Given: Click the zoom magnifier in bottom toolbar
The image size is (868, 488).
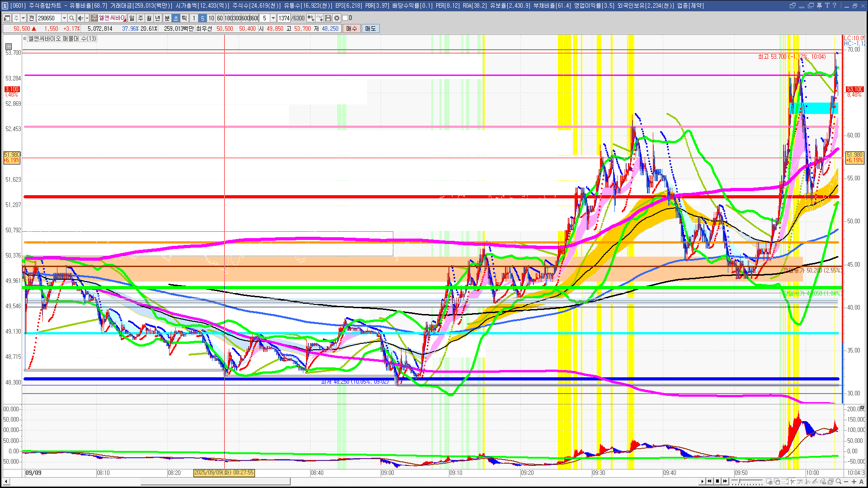Looking at the screenshot, I should click(x=839, y=481).
